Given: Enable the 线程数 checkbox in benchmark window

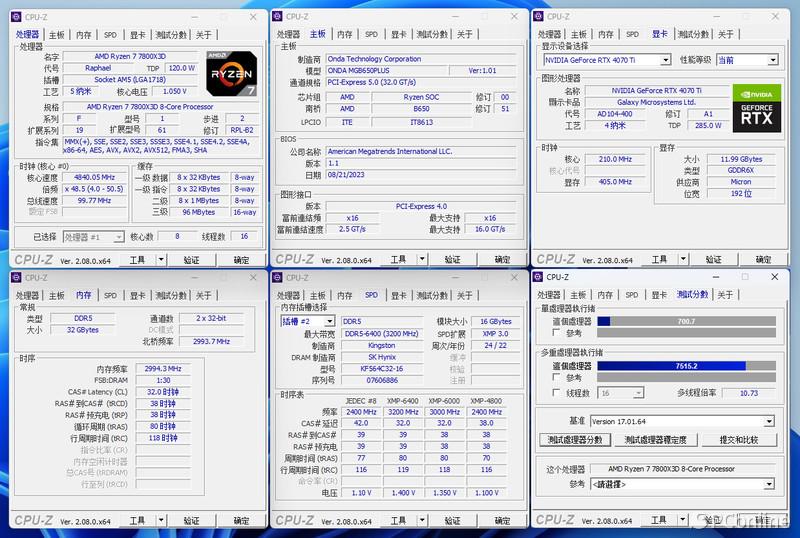Looking at the screenshot, I should (556, 393).
